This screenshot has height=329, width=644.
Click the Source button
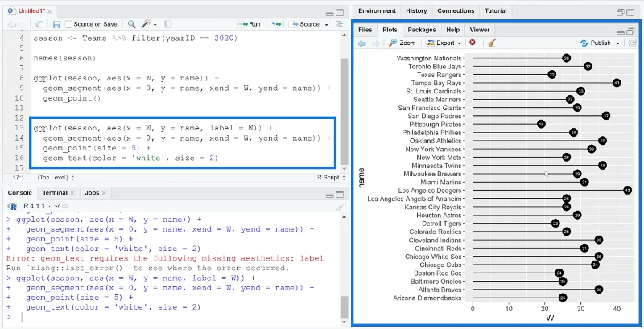pyautogui.click(x=305, y=24)
